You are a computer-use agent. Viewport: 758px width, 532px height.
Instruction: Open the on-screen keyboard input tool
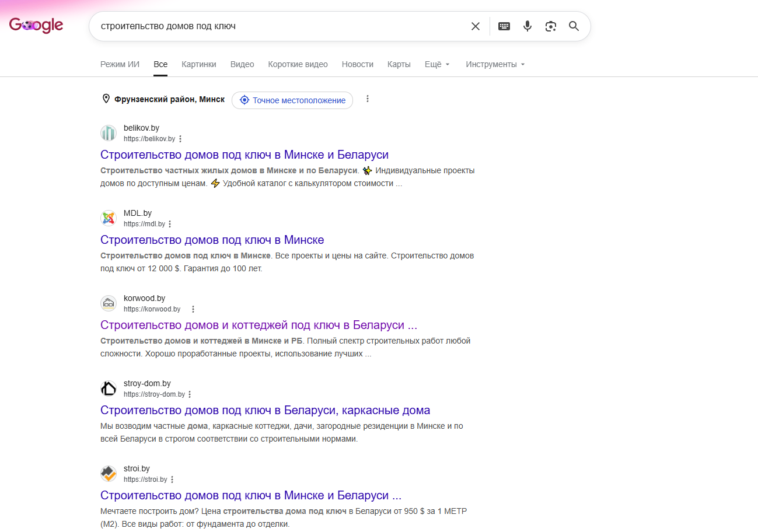click(504, 26)
